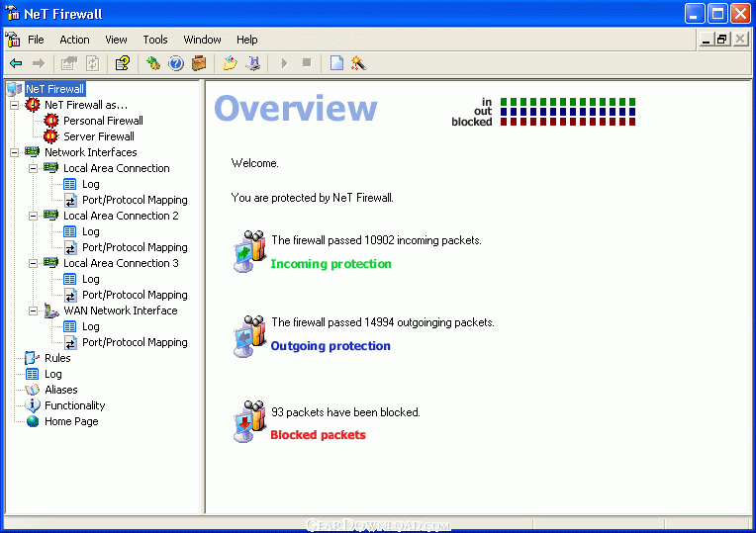Open the Window menu
The height and width of the screenshot is (533, 756).
(202, 40)
